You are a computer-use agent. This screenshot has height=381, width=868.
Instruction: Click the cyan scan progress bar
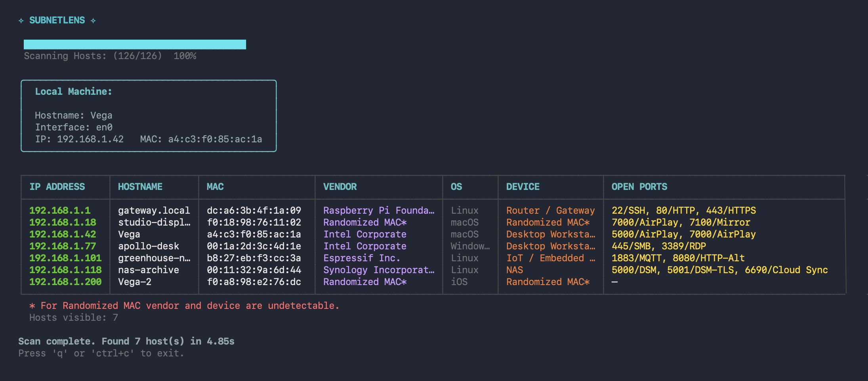(x=135, y=44)
